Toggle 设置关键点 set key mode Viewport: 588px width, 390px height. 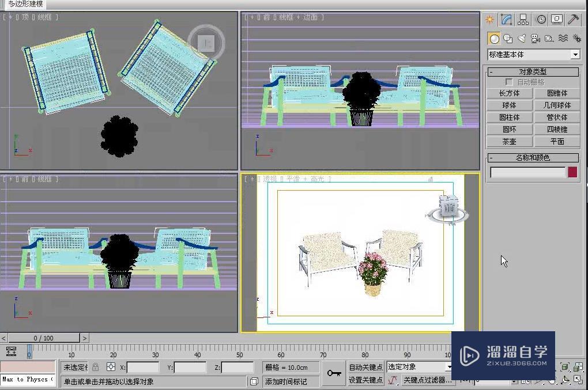[x=365, y=380]
